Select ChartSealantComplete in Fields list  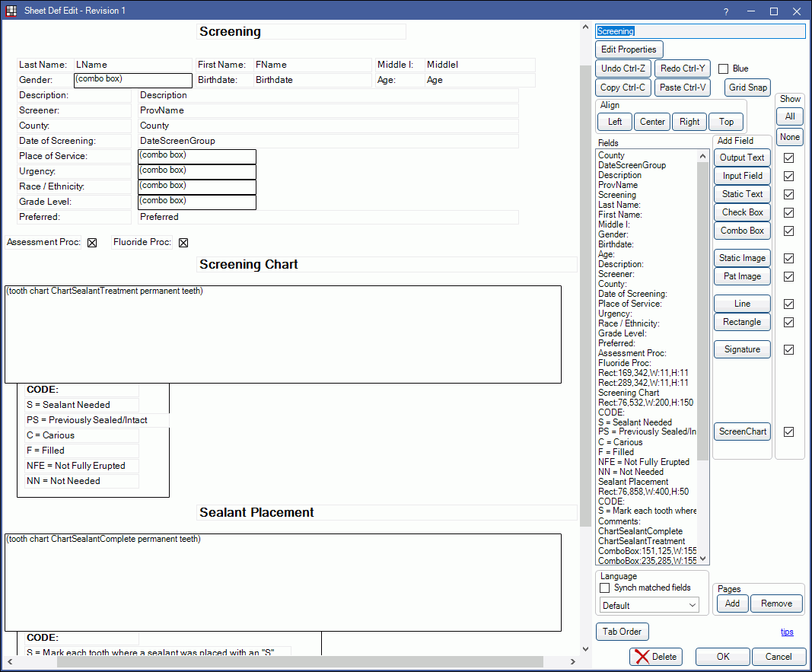pyautogui.click(x=640, y=531)
